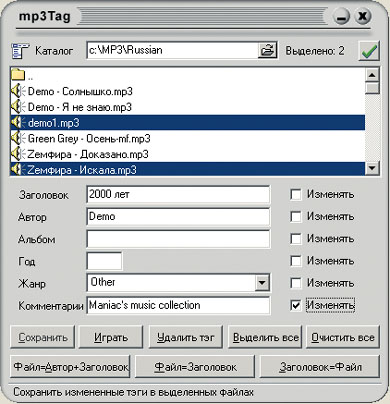Enable Изменять checkbox for Альбом
Image resolution: width=390 pixels, height=404 pixels.
[x=296, y=239]
